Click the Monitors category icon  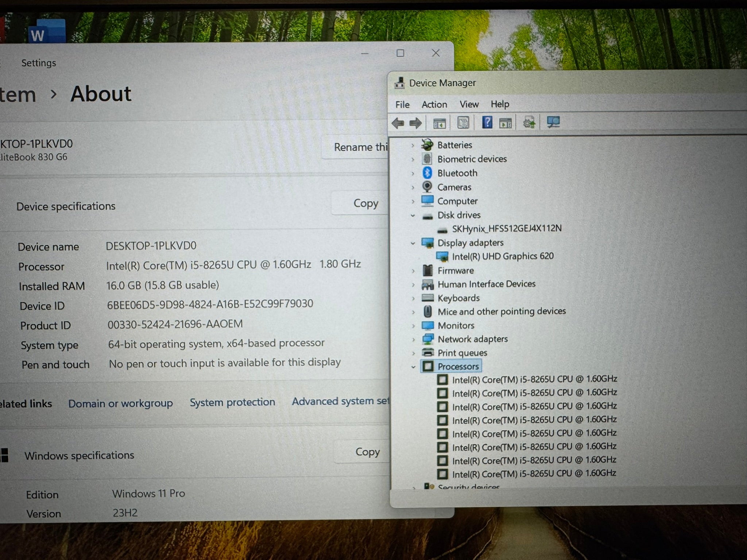[427, 325]
